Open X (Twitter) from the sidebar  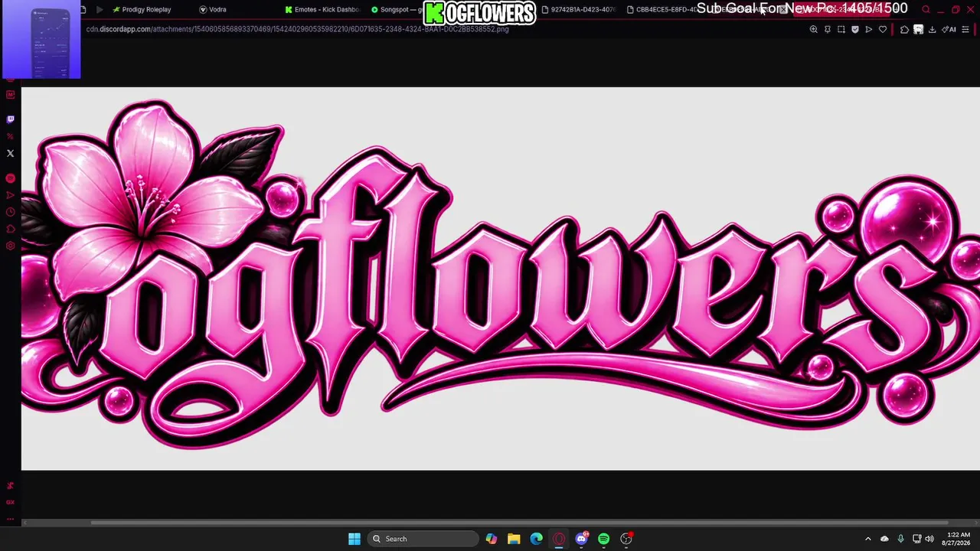tap(10, 153)
